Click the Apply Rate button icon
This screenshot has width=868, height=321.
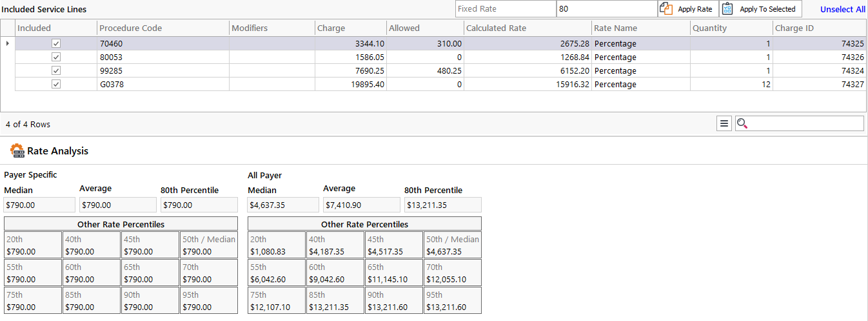[x=666, y=9]
